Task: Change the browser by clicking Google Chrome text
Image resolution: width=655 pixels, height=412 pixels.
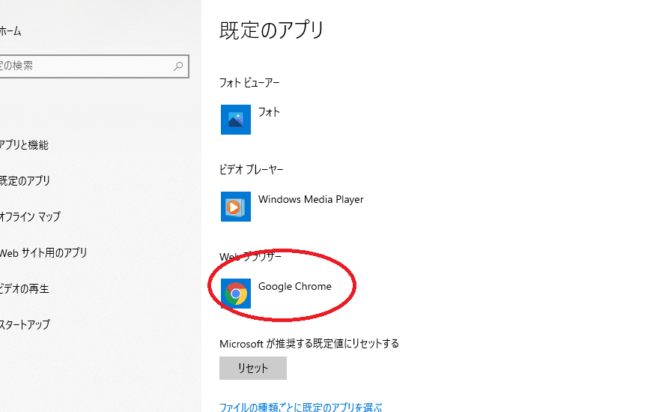Action: [x=294, y=287]
